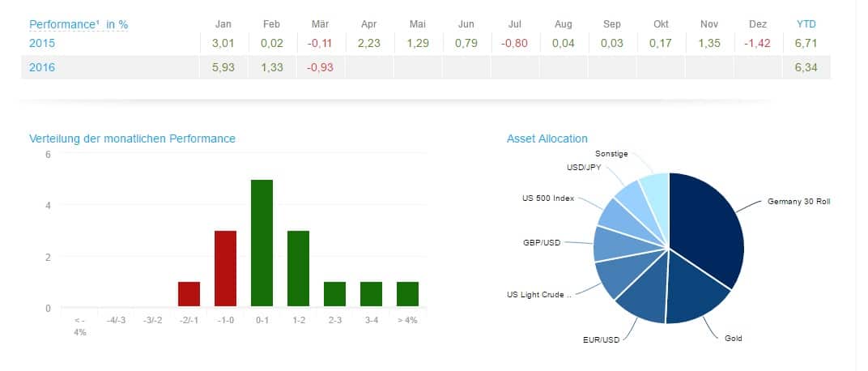The image size is (868, 371).
Task: Click the GBP/USD pie slice
Action: (x=609, y=243)
